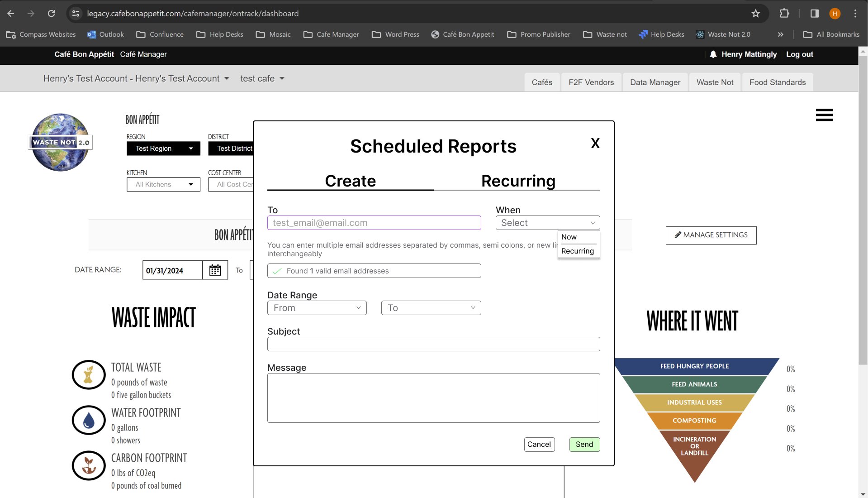Open Chrome's three-dot menu

[855, 14]
